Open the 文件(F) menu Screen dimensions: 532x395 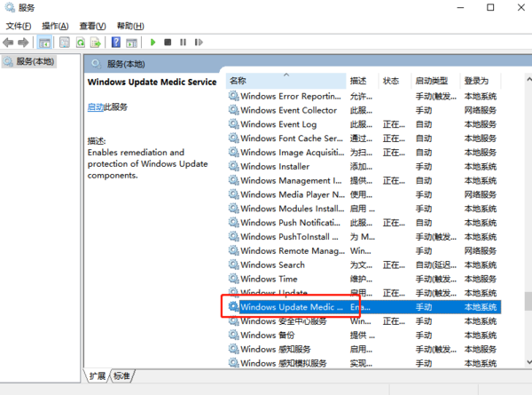(19, 26)
